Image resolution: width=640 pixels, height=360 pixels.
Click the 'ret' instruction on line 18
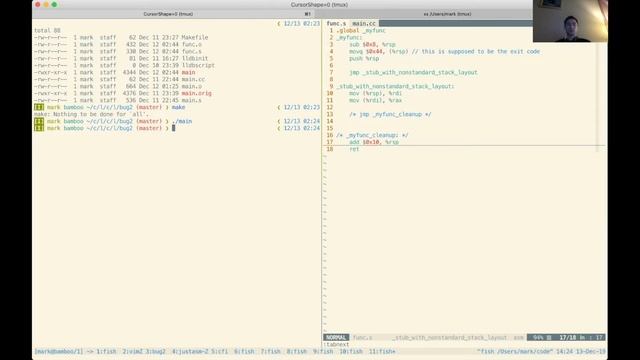click(354, 149)
